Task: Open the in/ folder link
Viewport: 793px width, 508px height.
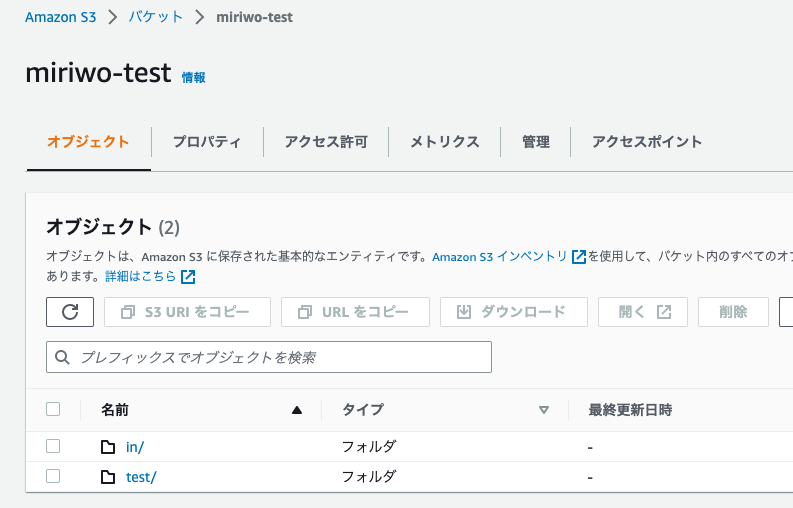Action: pyautogui.click(x=135, y=447)
